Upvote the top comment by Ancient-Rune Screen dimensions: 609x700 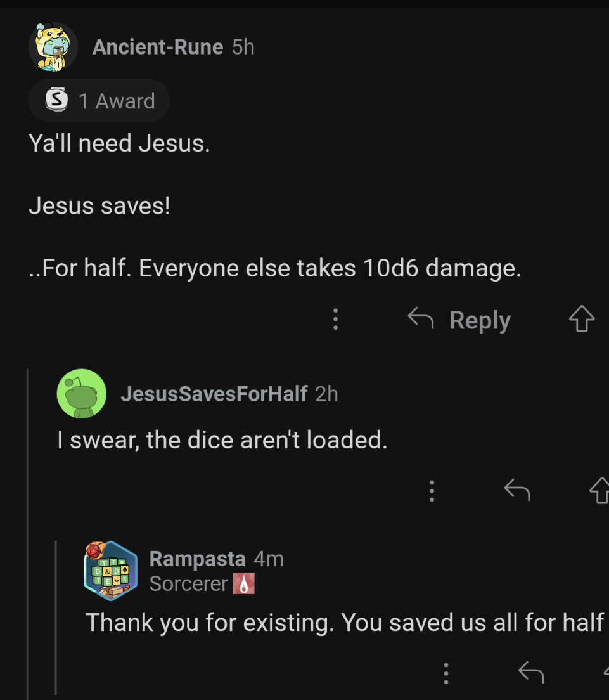point(582,320)
